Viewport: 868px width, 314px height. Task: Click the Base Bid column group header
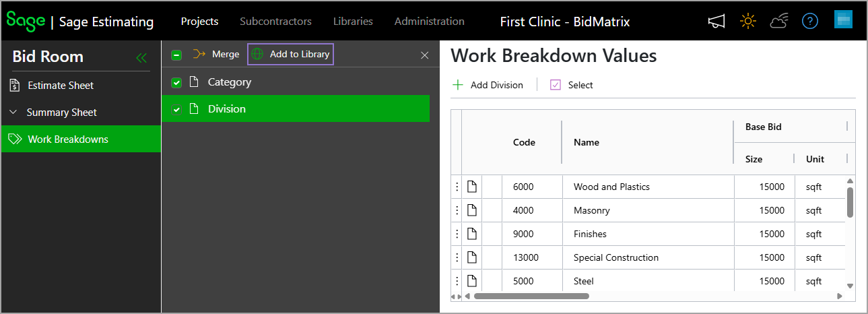(x=763, y=127)
